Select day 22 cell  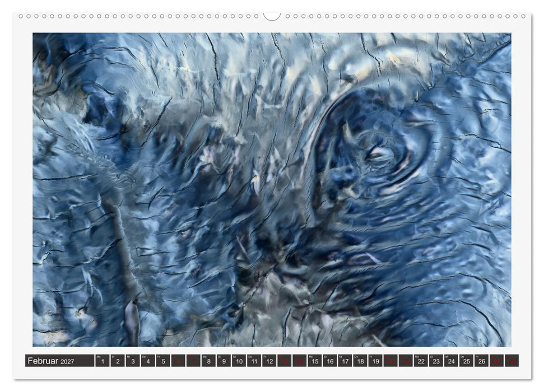(x=421, y=361)
